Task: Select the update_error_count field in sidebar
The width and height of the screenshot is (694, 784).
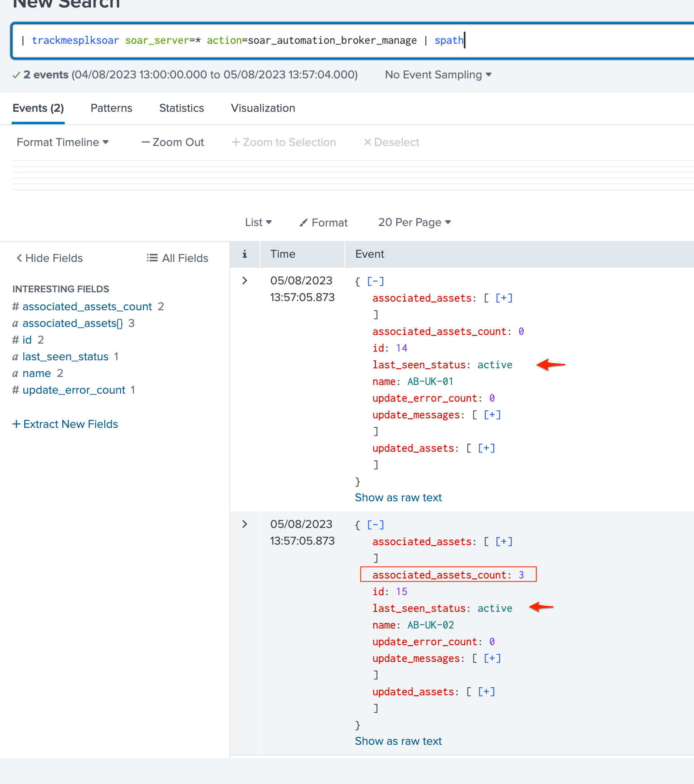Action: (74, 390)
